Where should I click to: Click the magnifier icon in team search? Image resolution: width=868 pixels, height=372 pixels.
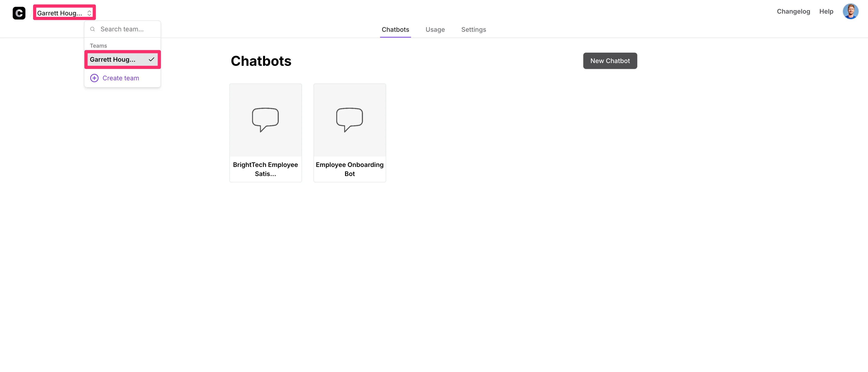92,29
